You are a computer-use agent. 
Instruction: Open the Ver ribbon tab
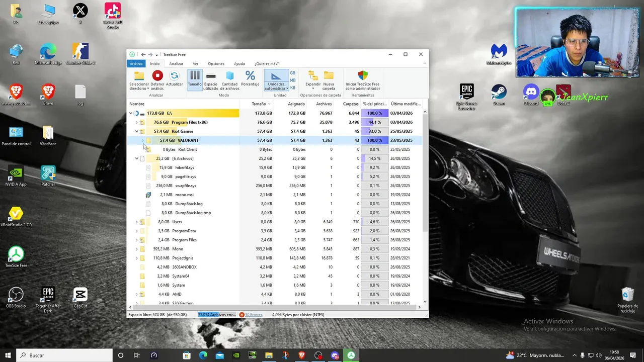click(x=196, y=64)
